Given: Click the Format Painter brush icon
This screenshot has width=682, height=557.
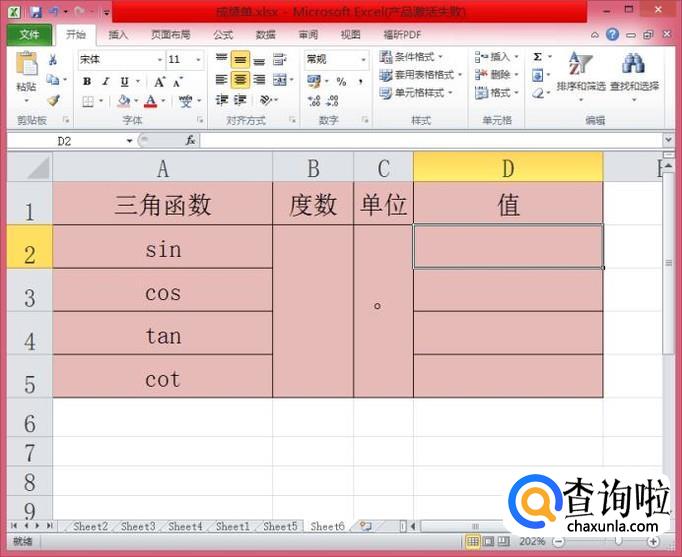Looking at the screenshot, I should pos(53,101).
